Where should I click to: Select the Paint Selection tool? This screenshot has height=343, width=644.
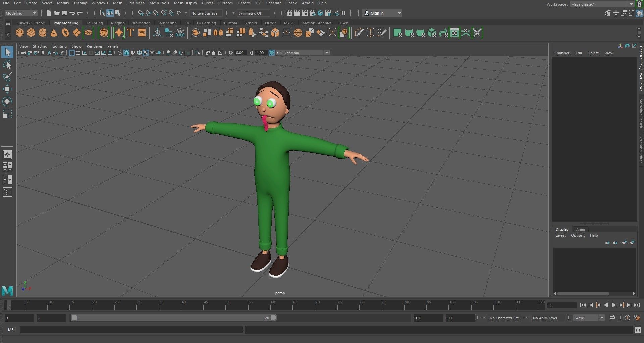point(7,77)
